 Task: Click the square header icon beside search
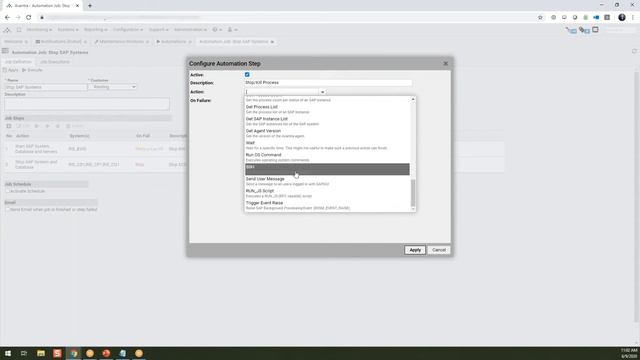[595, 29]
